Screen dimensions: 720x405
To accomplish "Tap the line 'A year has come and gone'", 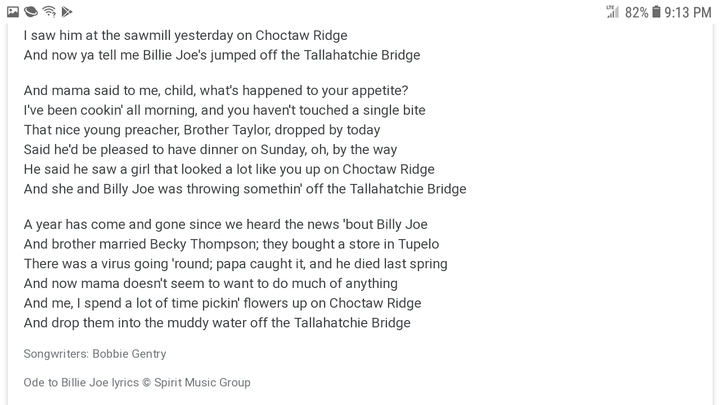I will [225, 224].
